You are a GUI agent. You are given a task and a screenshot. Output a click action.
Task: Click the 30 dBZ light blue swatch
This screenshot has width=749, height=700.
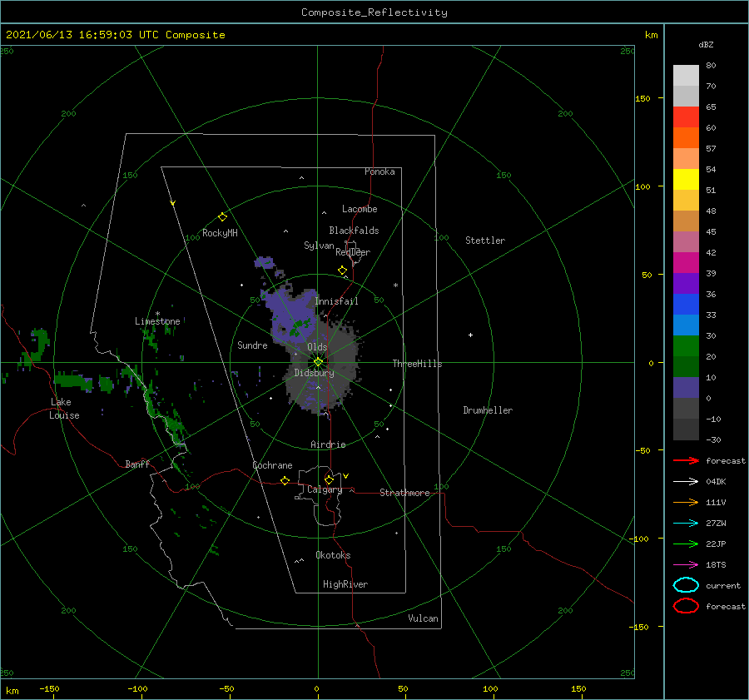pyautogui.click(x=686, y=325)
